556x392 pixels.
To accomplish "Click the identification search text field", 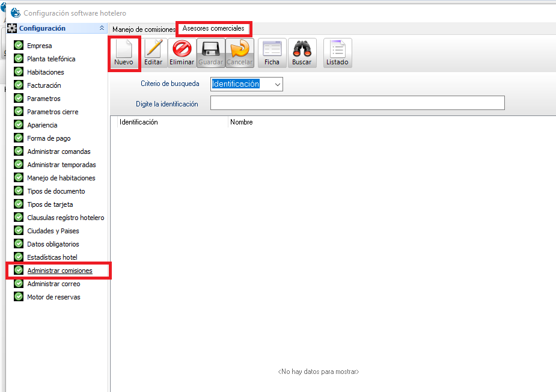I will pyautogui.click(x=357, y=103).
